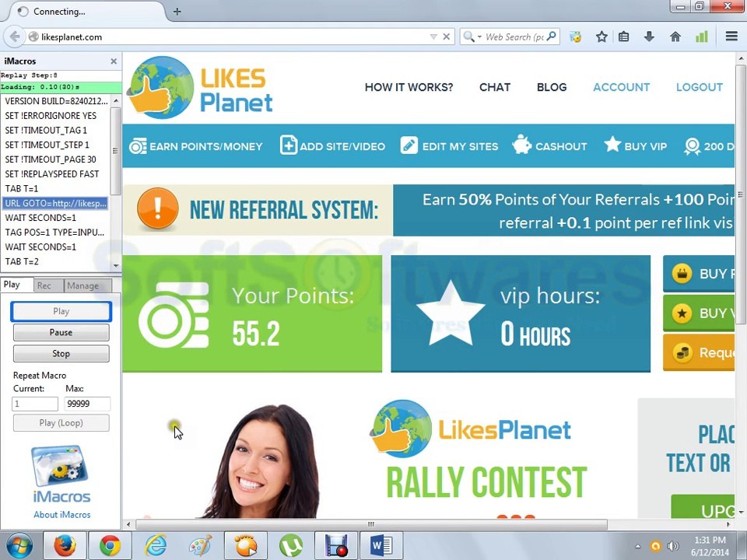Open the About iMacros link
747x560 pixels.
point(62,515)
